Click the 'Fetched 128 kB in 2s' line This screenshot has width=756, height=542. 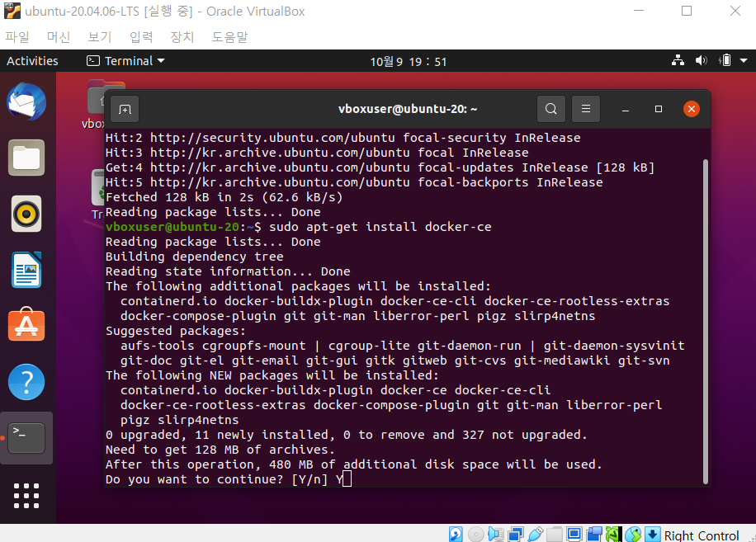224,197
